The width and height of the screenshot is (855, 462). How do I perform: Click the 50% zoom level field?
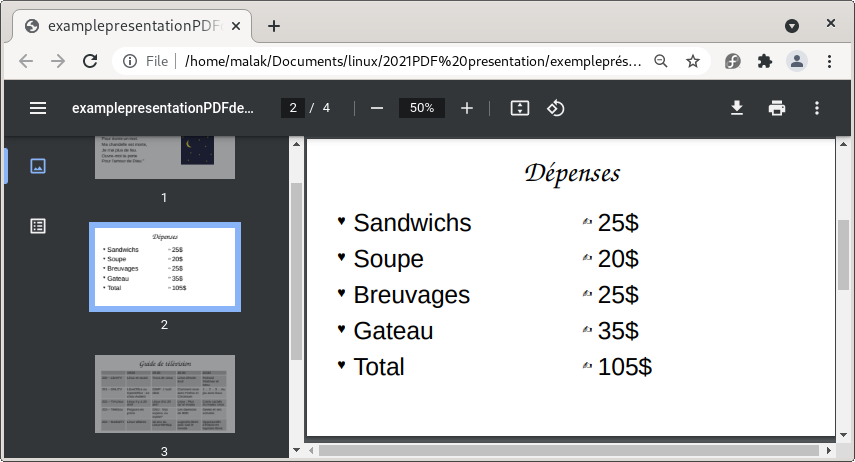tap(422, 108)
